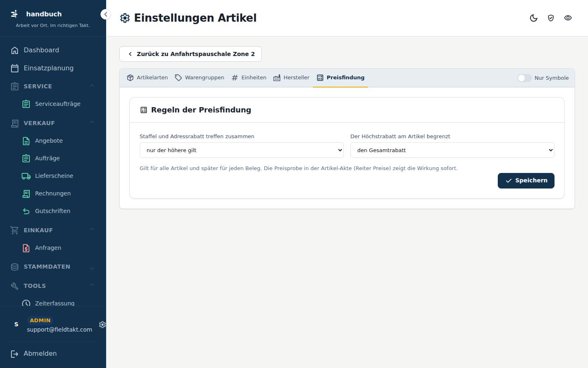Image resolution: width=588 pixels, height=368 pixels.
Task: Open user settings gear beside the admin email
Action: click(102, 325)
